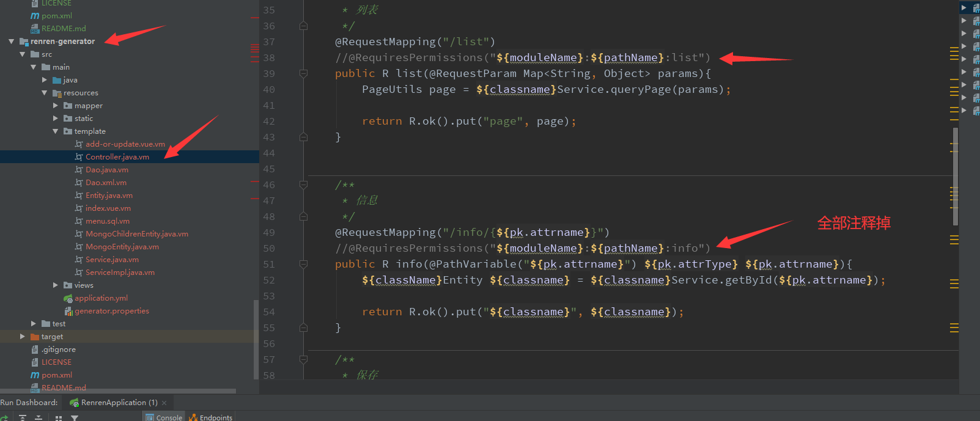This screenshot has height=421, width=980.
Task: Click the menu.sql.vm file icon
Action: 79,221
